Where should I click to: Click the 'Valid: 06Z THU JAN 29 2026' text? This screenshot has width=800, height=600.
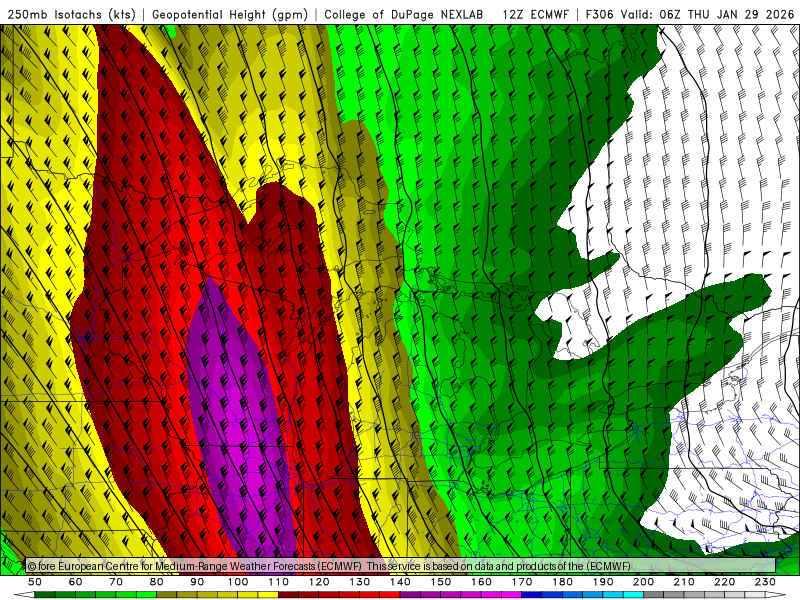(708, 14)
